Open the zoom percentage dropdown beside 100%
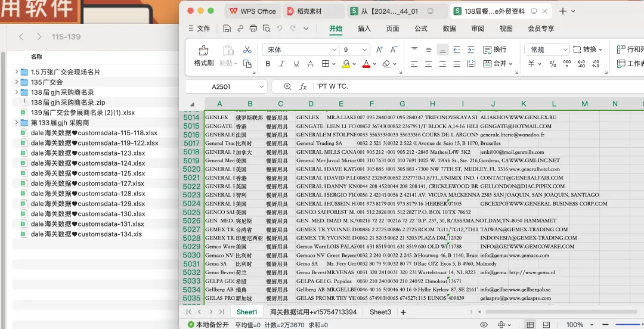 pos(592,324)
